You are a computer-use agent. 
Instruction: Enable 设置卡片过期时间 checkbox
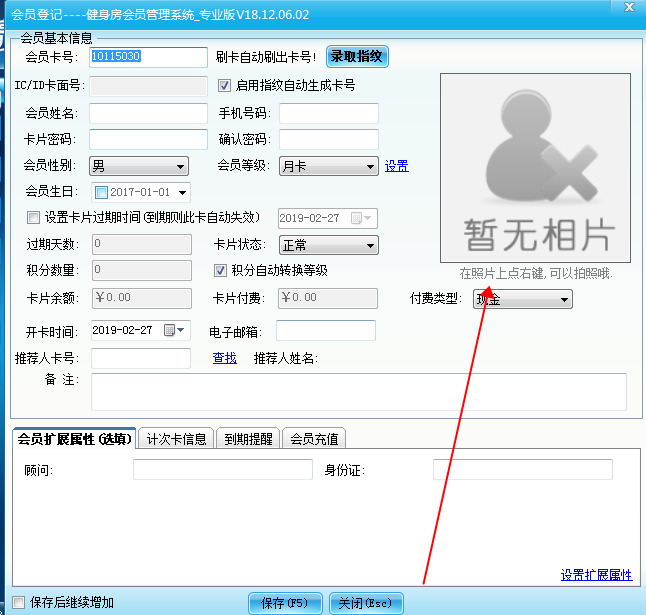[x=33, y=217]
